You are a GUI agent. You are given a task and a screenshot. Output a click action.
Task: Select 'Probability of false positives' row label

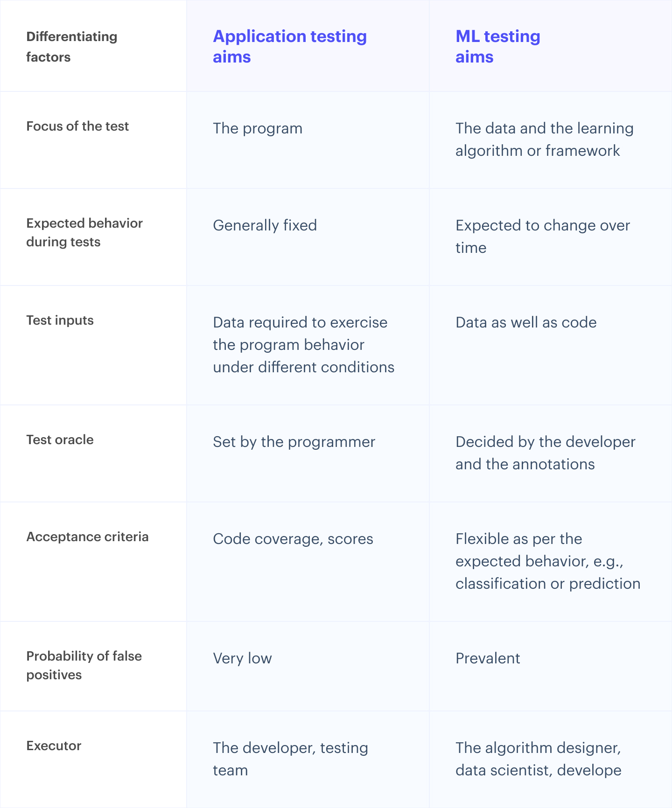[84, 665]
